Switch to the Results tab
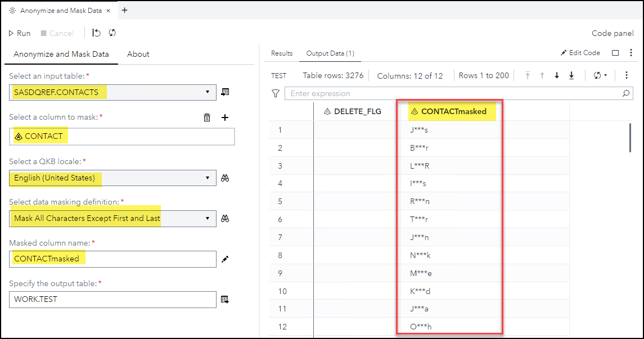This screenshot has height=339, width=644. [x=281, y=53]
